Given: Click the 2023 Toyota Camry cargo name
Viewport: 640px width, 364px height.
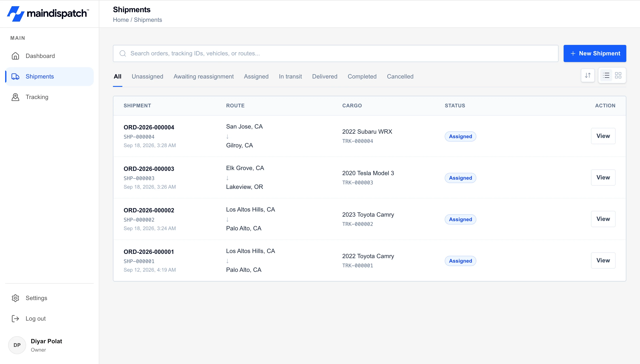Looking at the screenshot, I should point(368,215).
